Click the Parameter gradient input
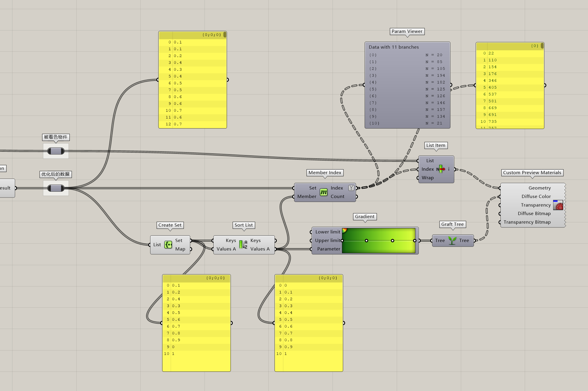Image resolution: width=588 pixels, height=391 pixels. point(329,249)
